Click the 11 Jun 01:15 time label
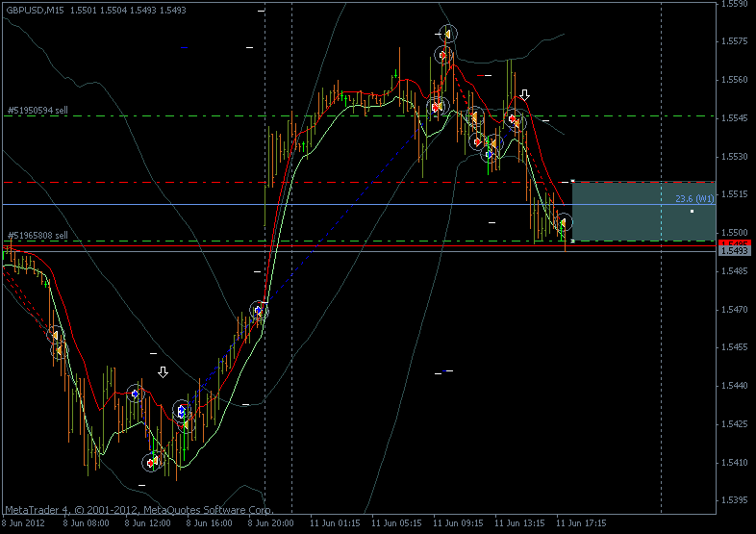The image size is (756, 534). tap(335, 523)
